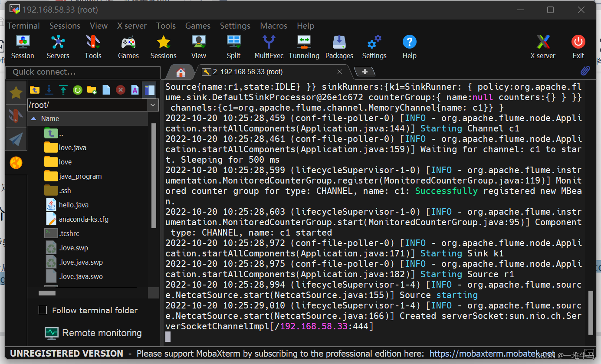Screen dimensions: 601x364
Task: Delete the selected remote file
Action: coord(120,90)
